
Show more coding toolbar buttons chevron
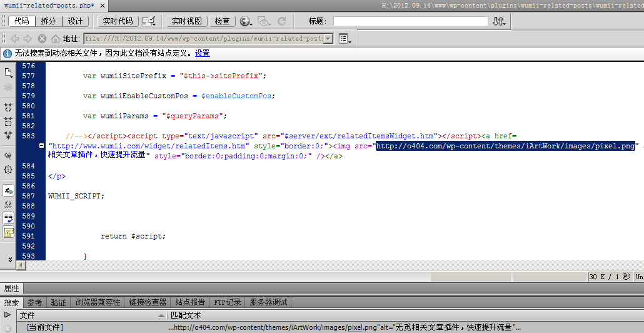click(10, 259)
